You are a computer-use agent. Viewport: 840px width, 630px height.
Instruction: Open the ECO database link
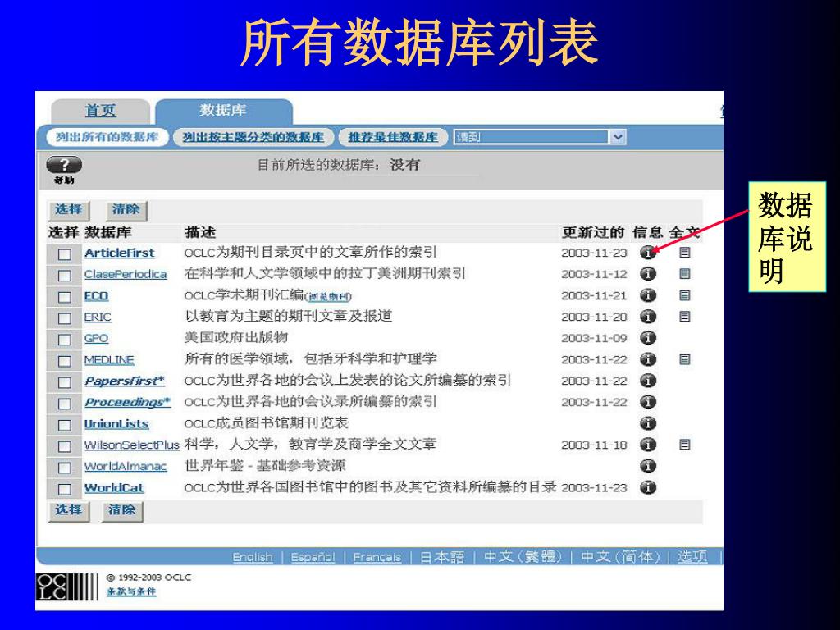96,295
